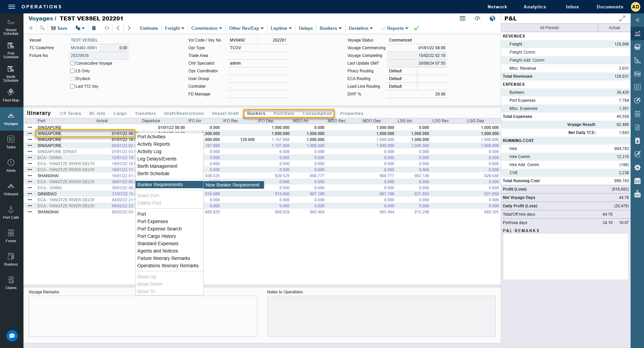This screenshot has height=348, width=644.
Task: Open the hamburger menu in the header
Action: (12, 7)
